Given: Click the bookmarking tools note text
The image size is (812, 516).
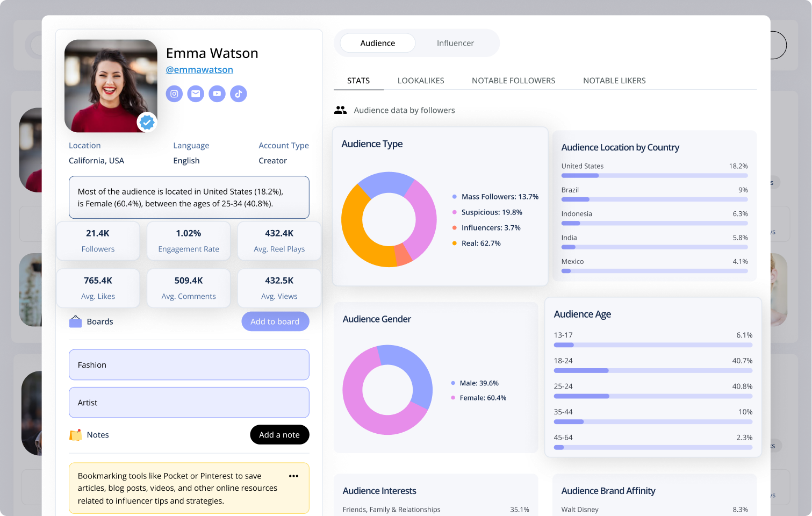Looking at the screenshot, I should pos(178,488).
